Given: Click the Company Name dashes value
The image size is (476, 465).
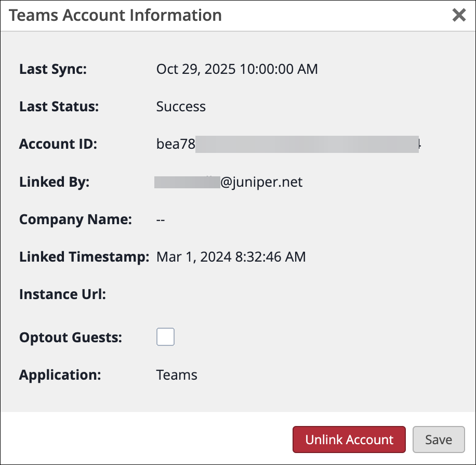Looking at the screenshot, I should coord(161,219).
